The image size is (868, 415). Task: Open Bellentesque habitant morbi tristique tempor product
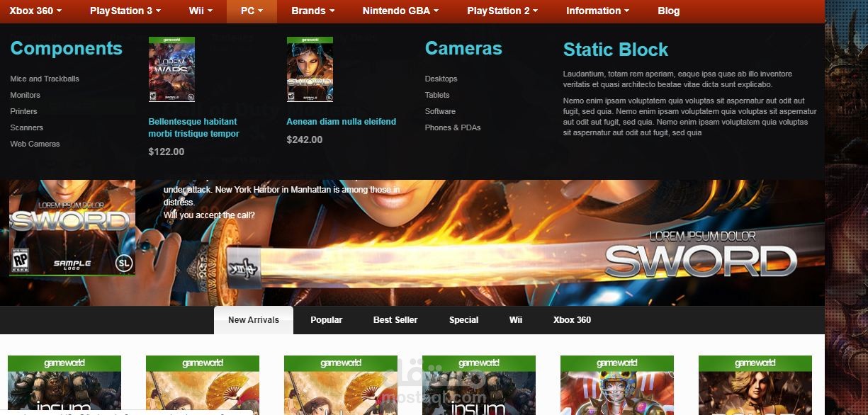[193, 127]
